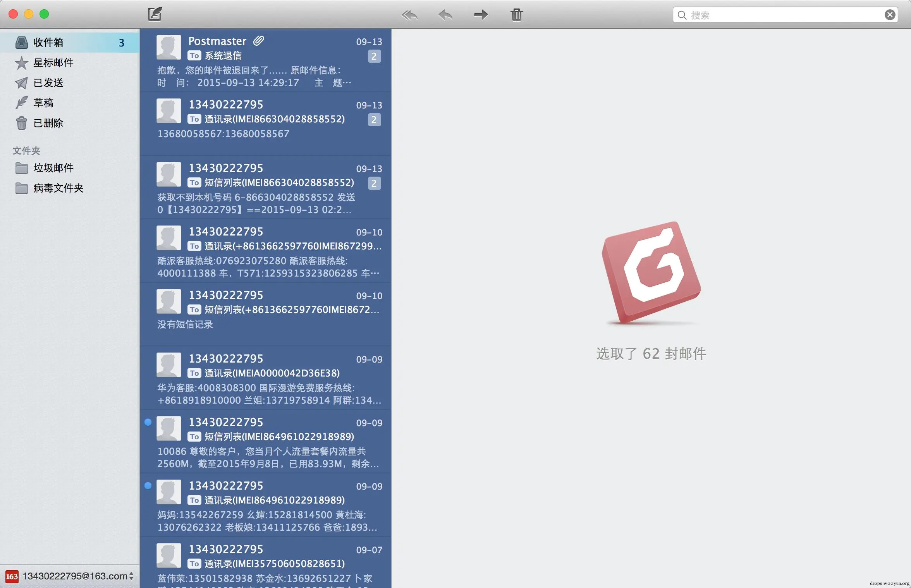
Task: Open the 已发送 sent folder
Action: click(48, 83)
